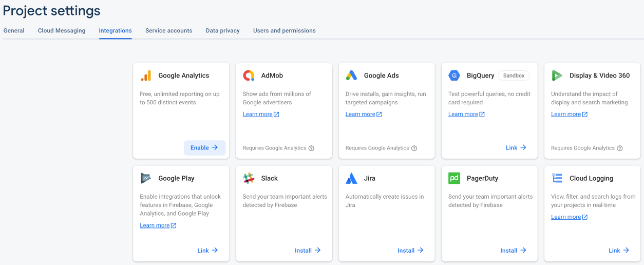The width and height of the screenshot is (644, 265).
Task: Click the Slack logo icon
Action: 249,178
